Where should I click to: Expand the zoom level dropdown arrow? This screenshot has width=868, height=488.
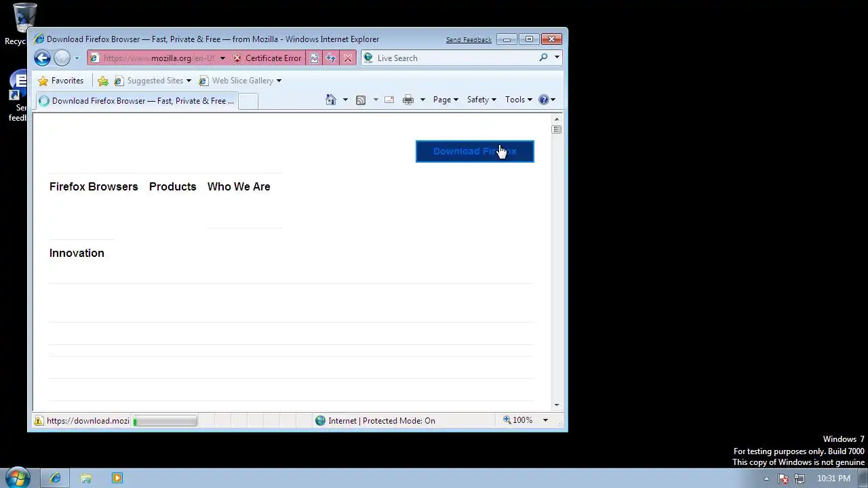click(x=545, y=420)
